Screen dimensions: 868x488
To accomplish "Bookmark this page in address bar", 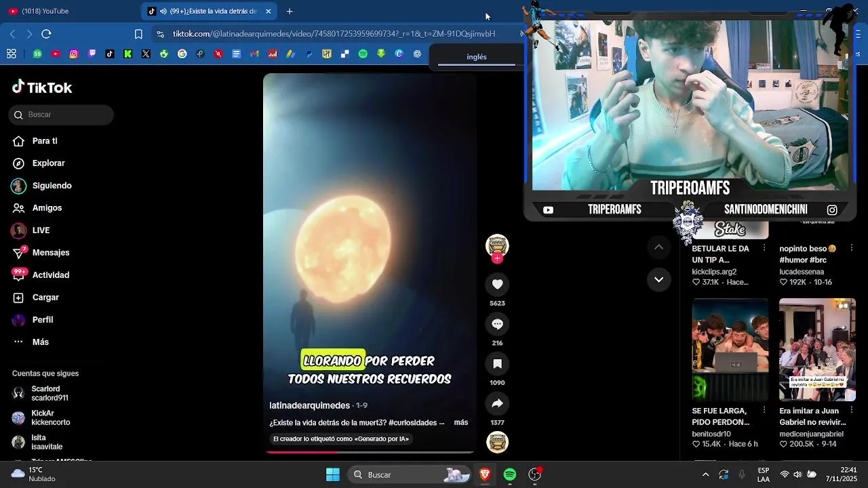I will point(138,34).
